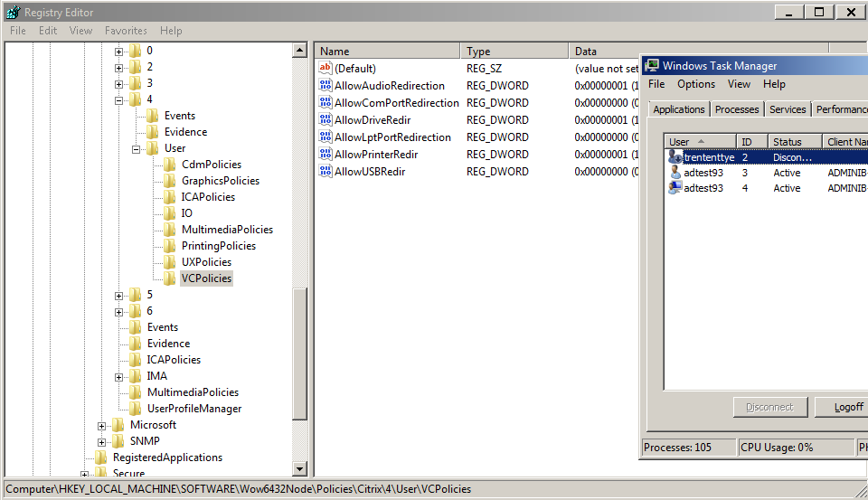Screen dimensions: 868x500
Task: Click the AllowPrinterRedir DWORD icon
Action: click(325, 154)
